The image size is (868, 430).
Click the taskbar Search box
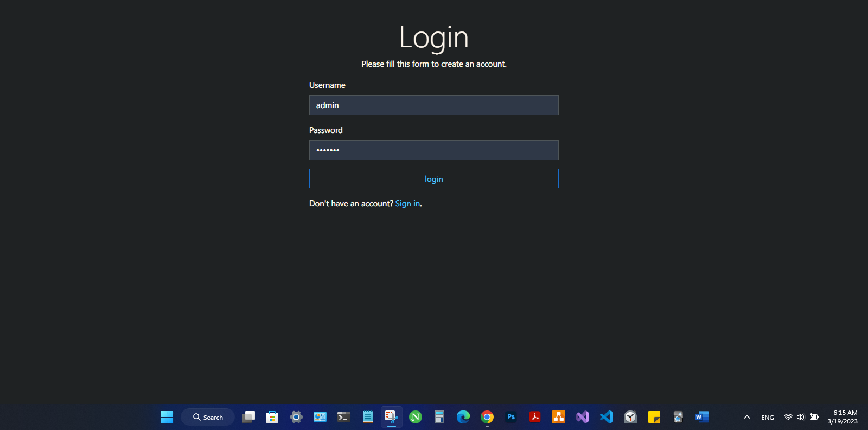208,417
